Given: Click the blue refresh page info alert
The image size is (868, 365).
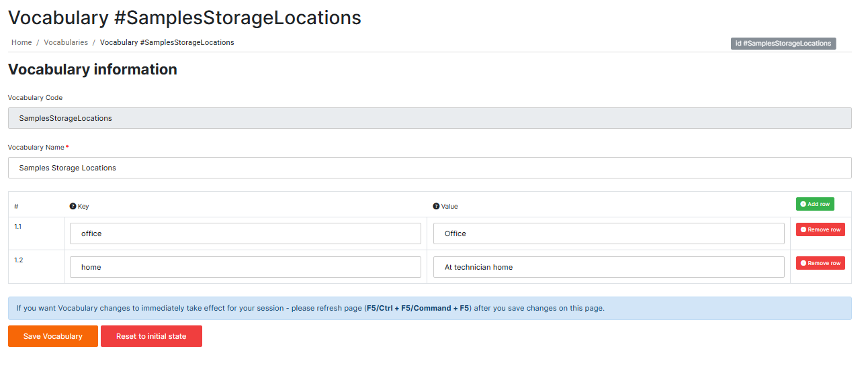Looking at the screenshot, I should (429, 309).
